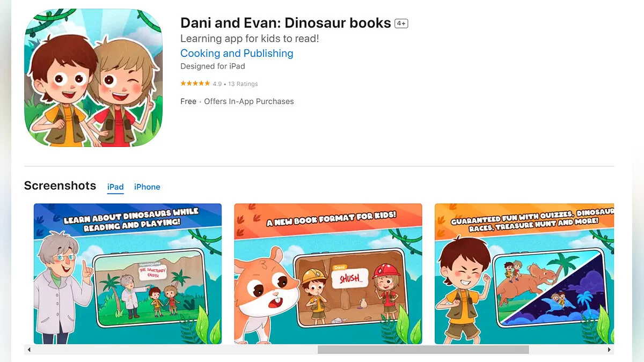Click the 'Offers In-App Purchases' text
This screenshot has height=362, width=644.
coord(249,101)
